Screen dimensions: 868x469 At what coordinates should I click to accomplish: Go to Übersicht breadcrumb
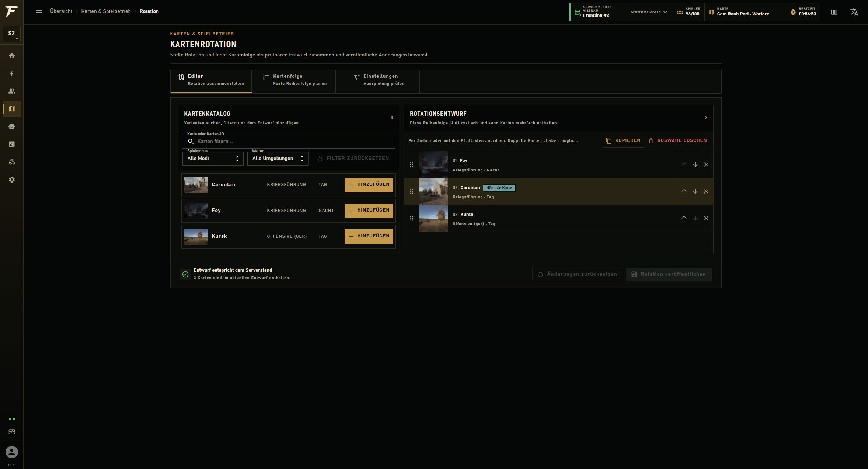[x=61, y=11]
